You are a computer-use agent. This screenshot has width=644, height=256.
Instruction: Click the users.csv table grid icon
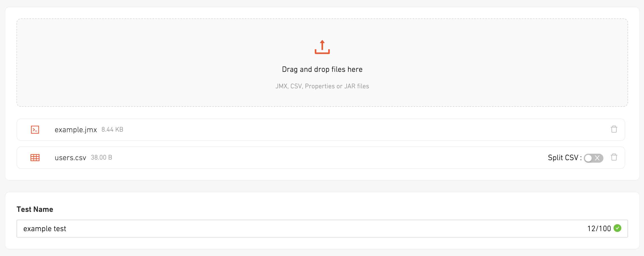point(35,158)
